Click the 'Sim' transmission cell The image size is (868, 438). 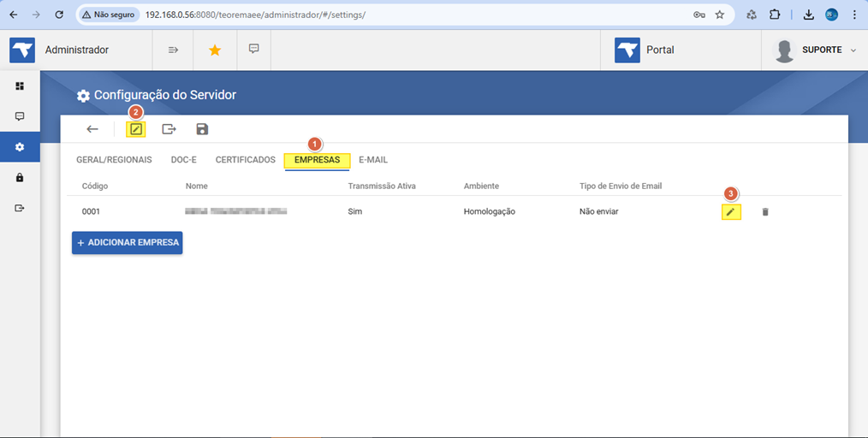pos(355,211)
